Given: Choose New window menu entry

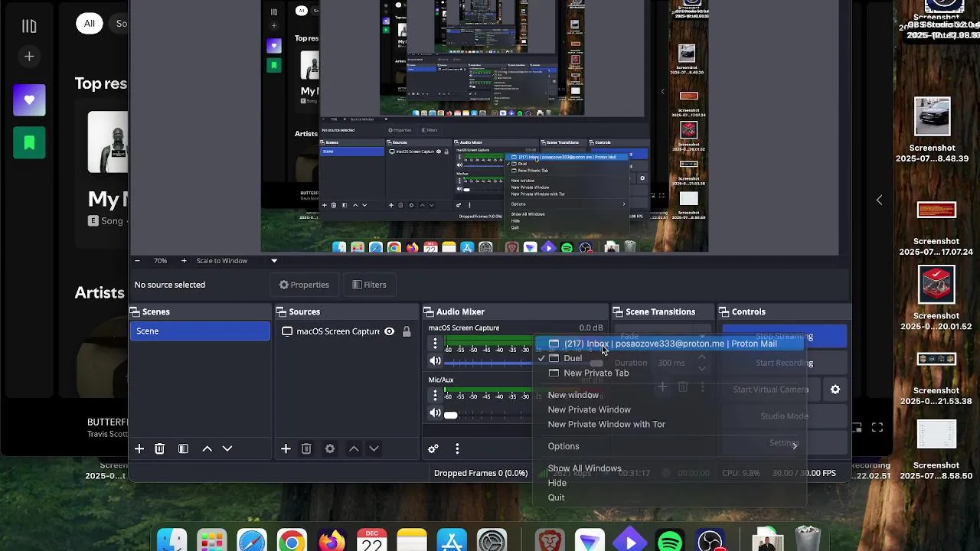Looking at the screenshot, I should (x=573, y=395).
